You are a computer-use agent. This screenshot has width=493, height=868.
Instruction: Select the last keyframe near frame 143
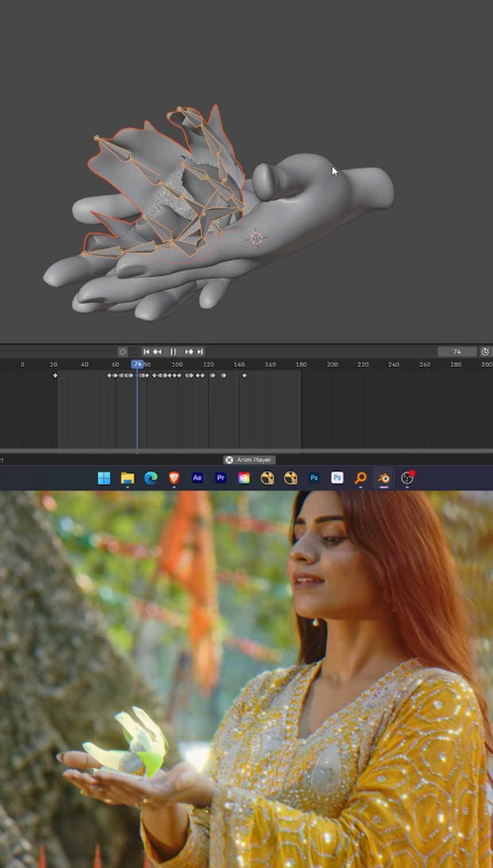244,375
